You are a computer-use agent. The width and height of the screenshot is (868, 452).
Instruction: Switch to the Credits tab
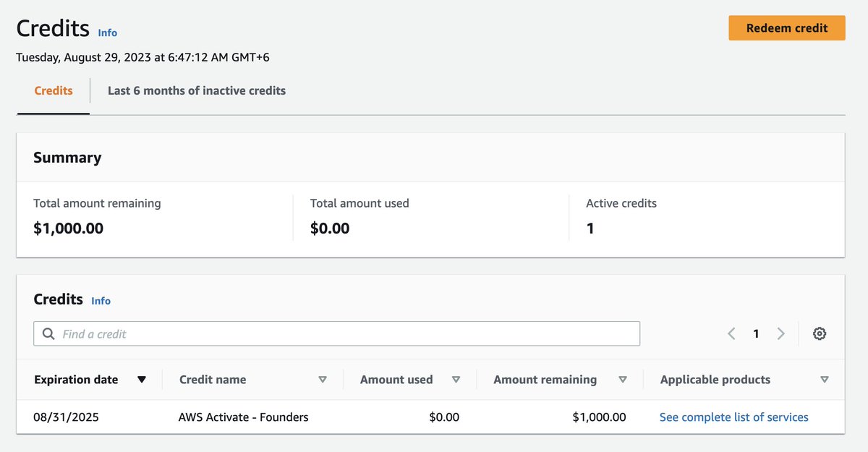pyautogui.click(x=54, y=91)
